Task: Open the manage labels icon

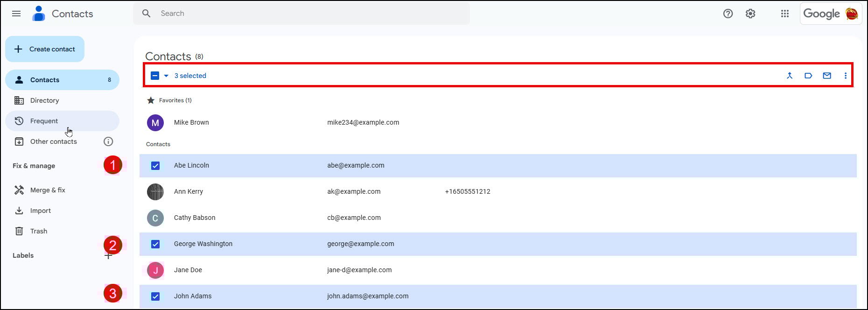Action: coord(808,76)
